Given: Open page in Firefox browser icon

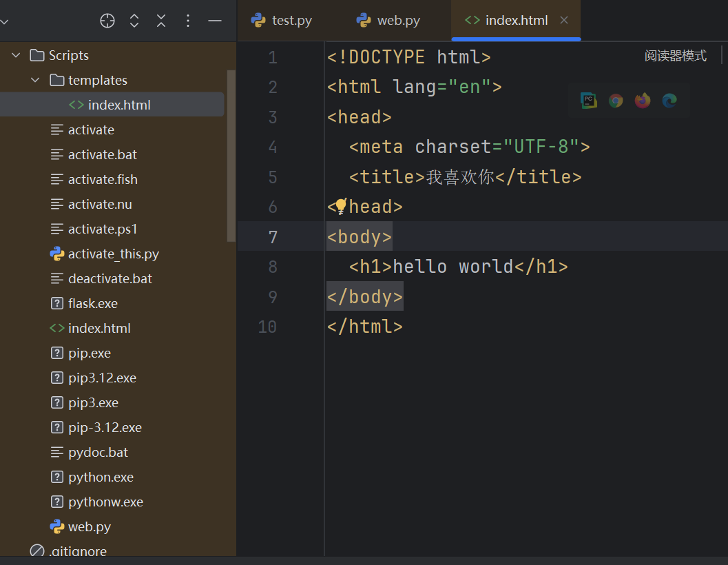Looking at the screenshot, I should pyautogui.click(x=643, y=101).
